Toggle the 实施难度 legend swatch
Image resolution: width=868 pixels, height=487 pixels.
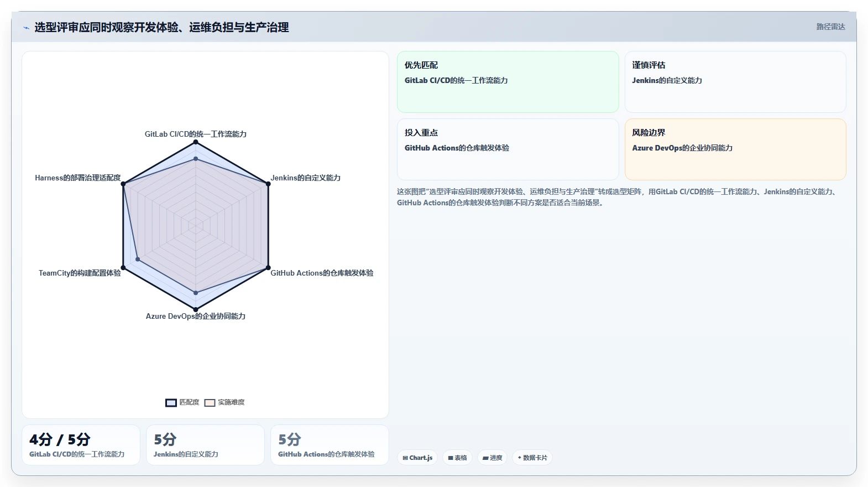click(210, 402)
